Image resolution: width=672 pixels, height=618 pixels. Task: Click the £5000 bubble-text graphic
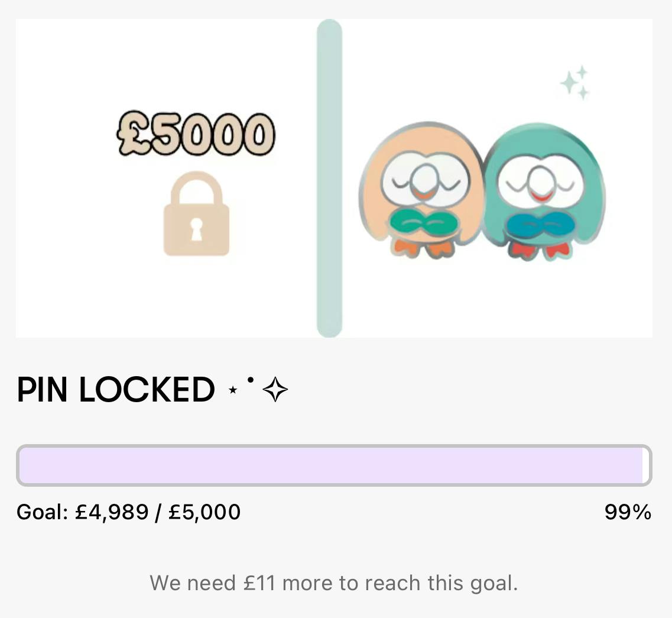click(x=196, y=134)
